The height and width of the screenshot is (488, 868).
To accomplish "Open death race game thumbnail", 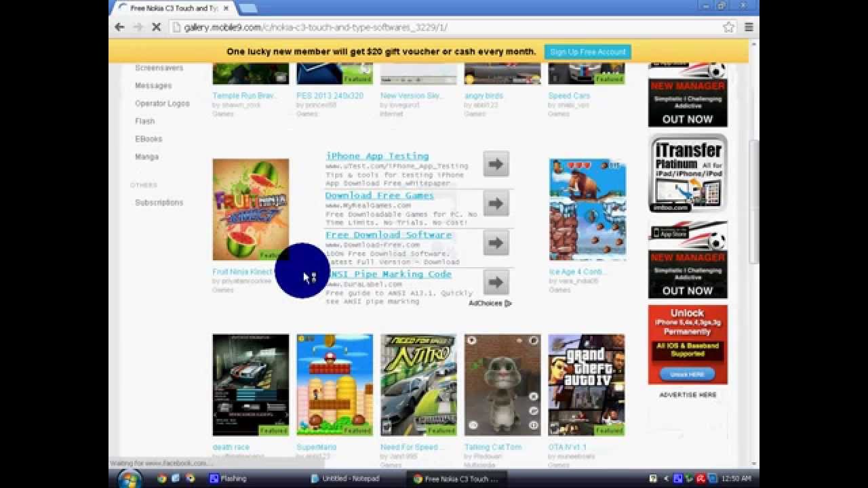I will tap(251, 384).
